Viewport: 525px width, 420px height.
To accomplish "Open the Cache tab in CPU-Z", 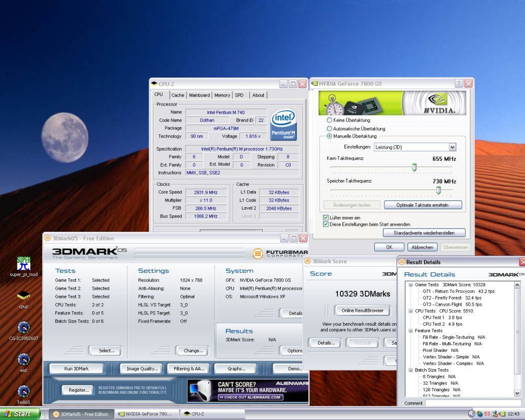I will [178, 95].
